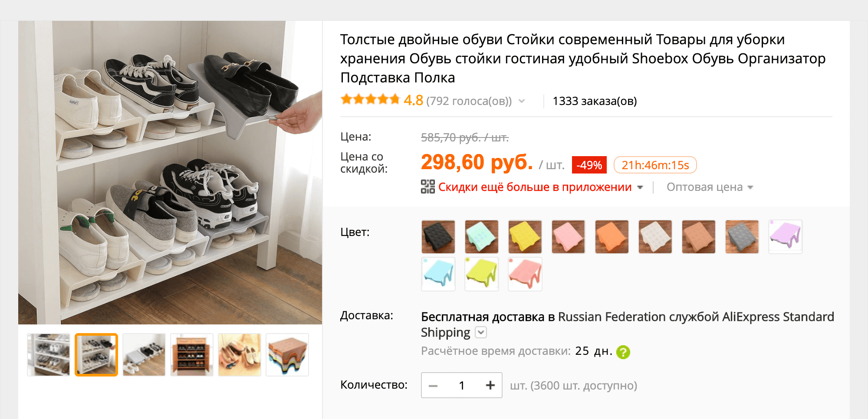Viewport: 868px width, 419px height.
Task: Click the five-star rating icons
Action: pyautogui.click(x=370, y=100)
